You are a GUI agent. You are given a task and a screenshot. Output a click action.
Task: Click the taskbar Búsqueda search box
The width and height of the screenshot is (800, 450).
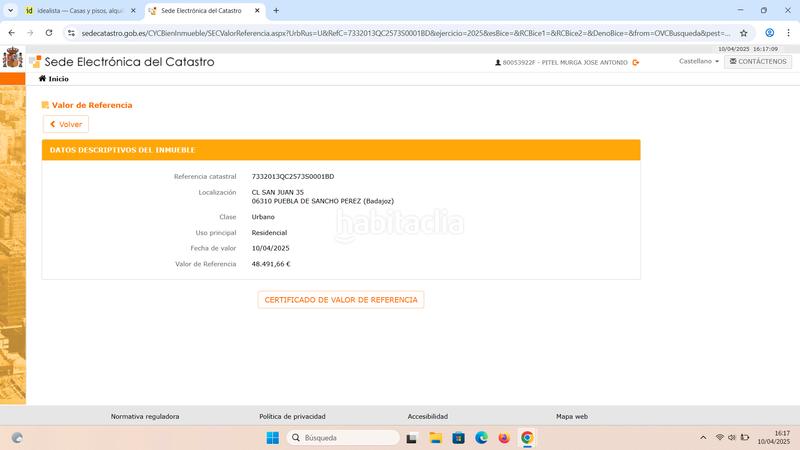(343, 437)
